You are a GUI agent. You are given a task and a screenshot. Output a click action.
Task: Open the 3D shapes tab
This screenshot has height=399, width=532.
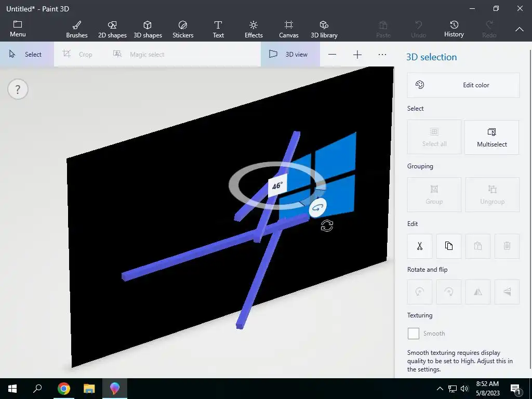(x=148, y=30)
